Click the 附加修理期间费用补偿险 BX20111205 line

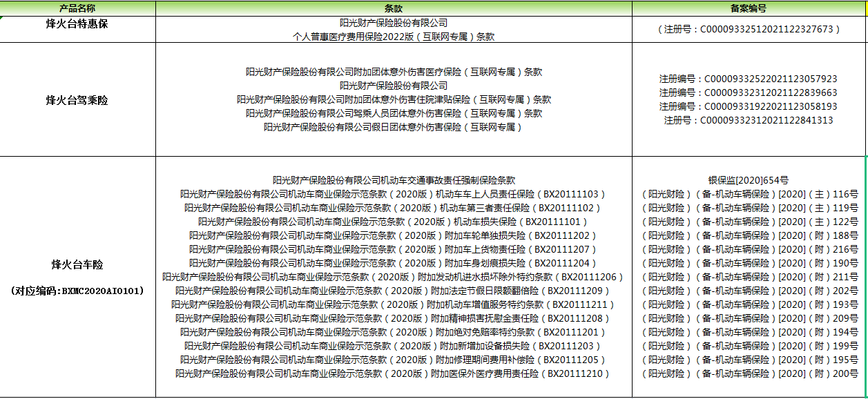[x=394, y=360]
